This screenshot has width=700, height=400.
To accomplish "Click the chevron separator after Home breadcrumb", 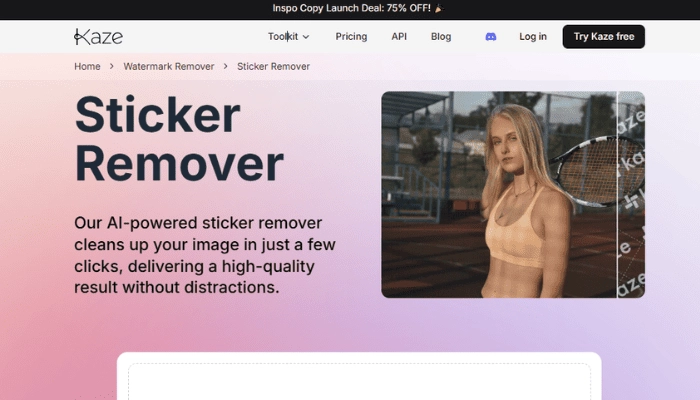I will pos(112,67).
